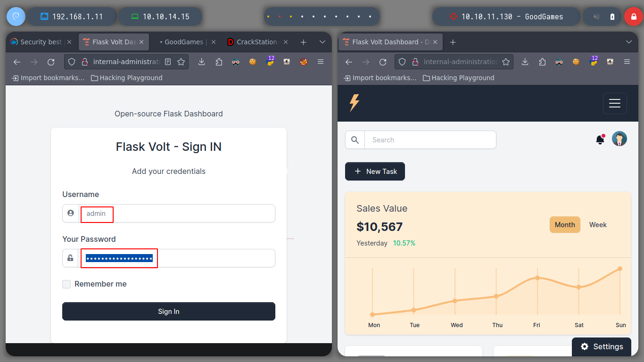
Task: Toggle reader view in left address bar
Action: coord(168,62)
